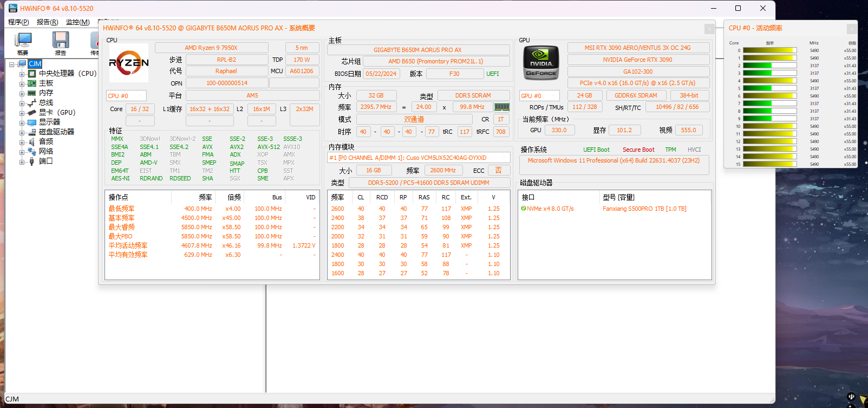Viewport: 868px width, 408px height.
Task: Click the HWiNFO app icon in the title bar
Action: pyautogui.click(x=13, y=8)
